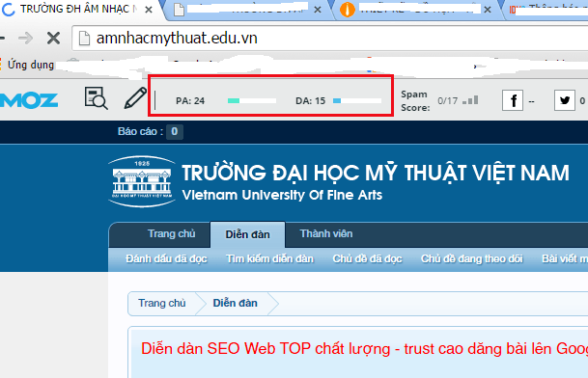Click the address bar URL amnhacmythuat.edu.vn
The height and width of the screenshot is (378, 588).
coord(177,39)
